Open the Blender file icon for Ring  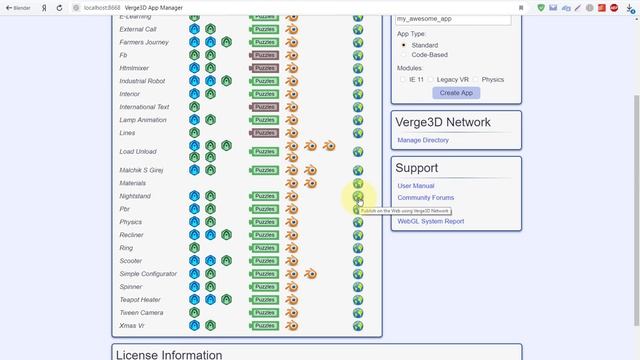tap(291, 248)
